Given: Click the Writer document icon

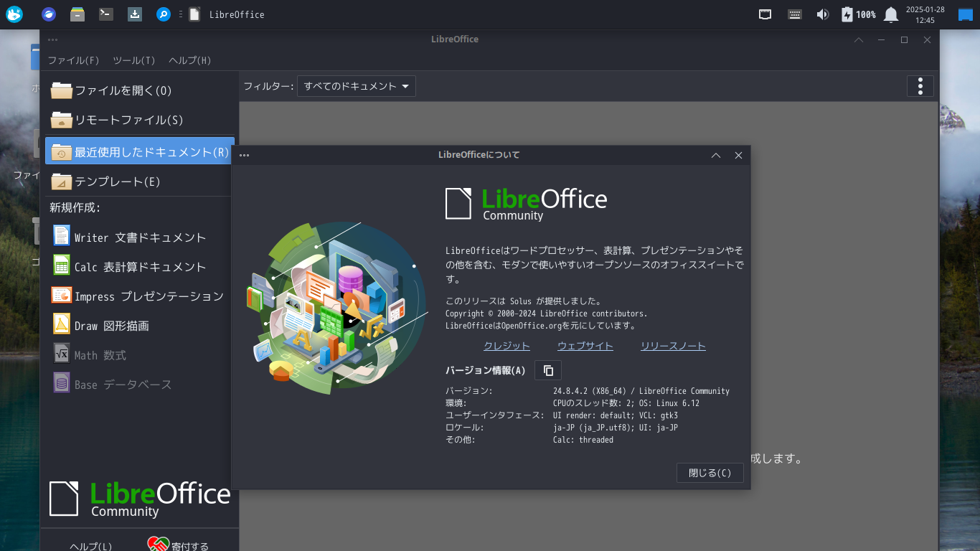Looking at the screenshot, I should [x=62, y=236].
